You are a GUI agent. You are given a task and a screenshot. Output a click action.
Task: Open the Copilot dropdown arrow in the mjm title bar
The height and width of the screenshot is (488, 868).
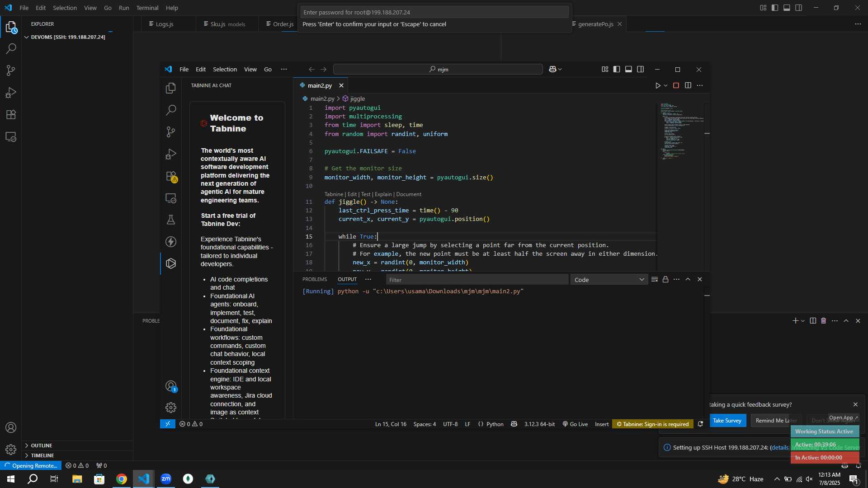560,69
